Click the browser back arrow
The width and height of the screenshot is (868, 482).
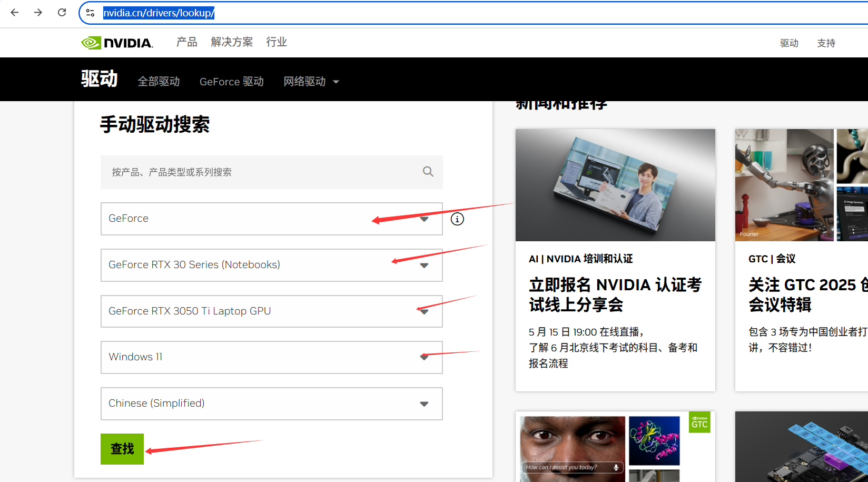[15, 12]
